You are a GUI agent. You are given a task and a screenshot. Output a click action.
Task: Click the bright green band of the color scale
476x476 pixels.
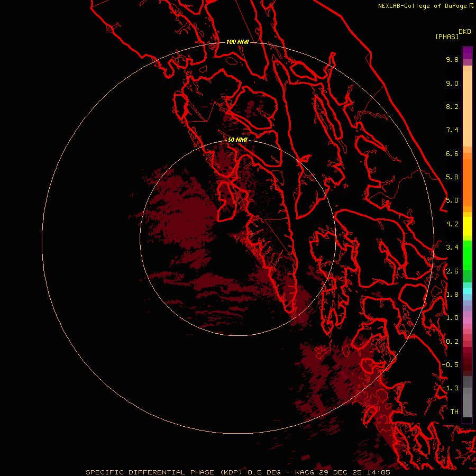[x=467, y=256]
